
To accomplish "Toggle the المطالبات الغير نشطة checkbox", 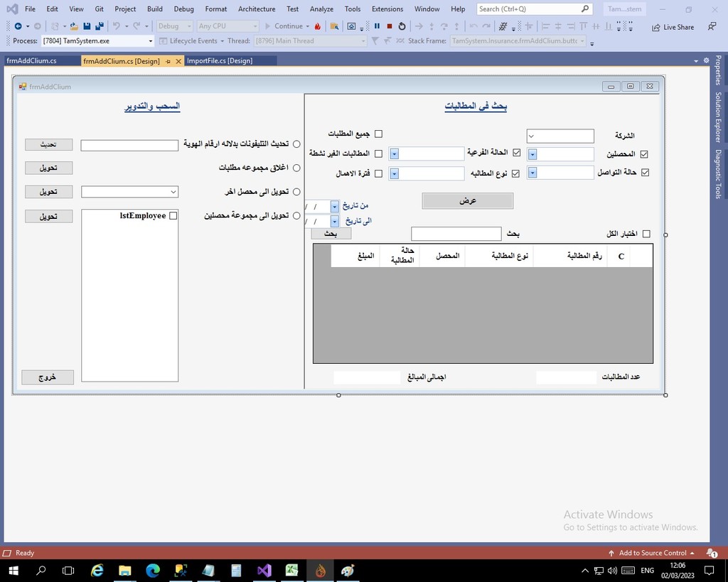I will click(378, 153).
